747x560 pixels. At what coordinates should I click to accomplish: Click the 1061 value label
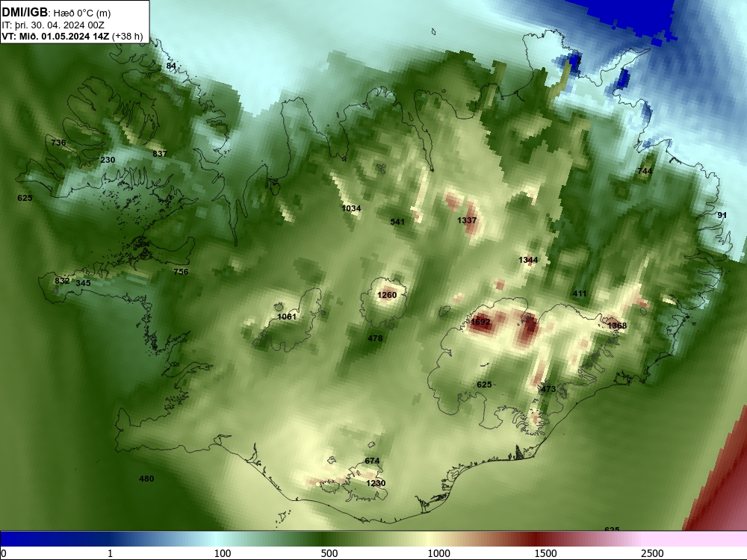286,317
